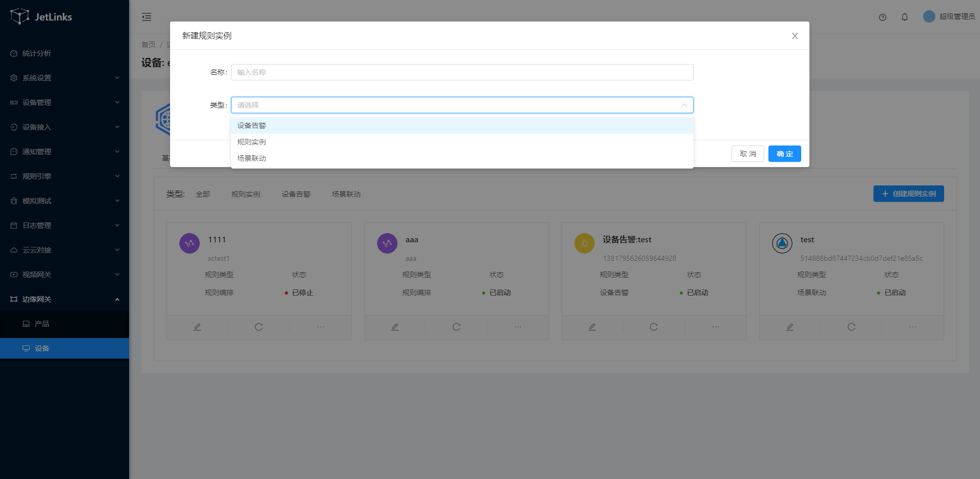The image size is (980, 479).
Task: Select the 产品 submenu item
Action: coord(42,324)
